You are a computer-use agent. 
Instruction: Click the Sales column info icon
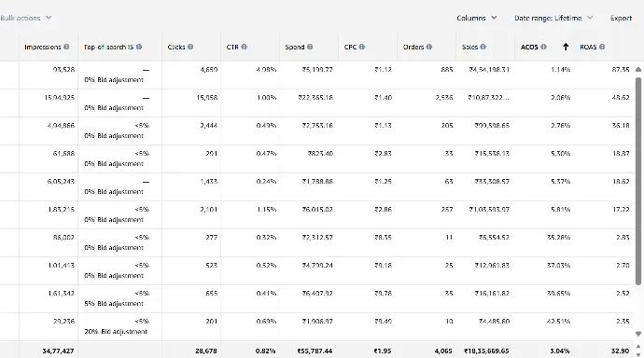(483, 47)
